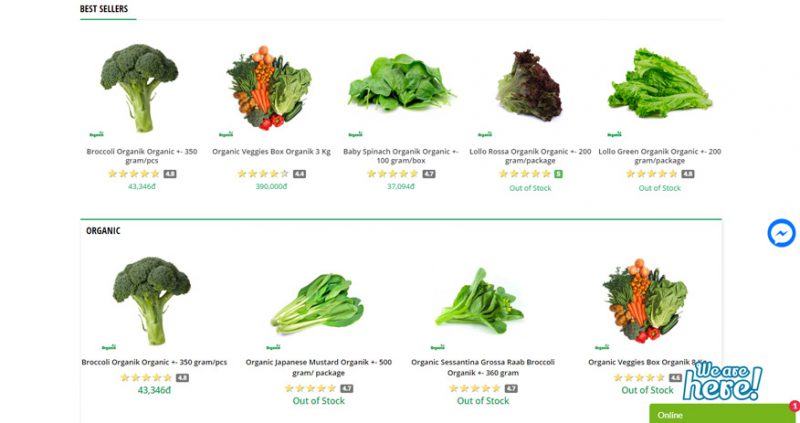This screenshot has height=423, width=800.
Task: Click Japanese Mustard product photo
Action: tap(317, 304)
